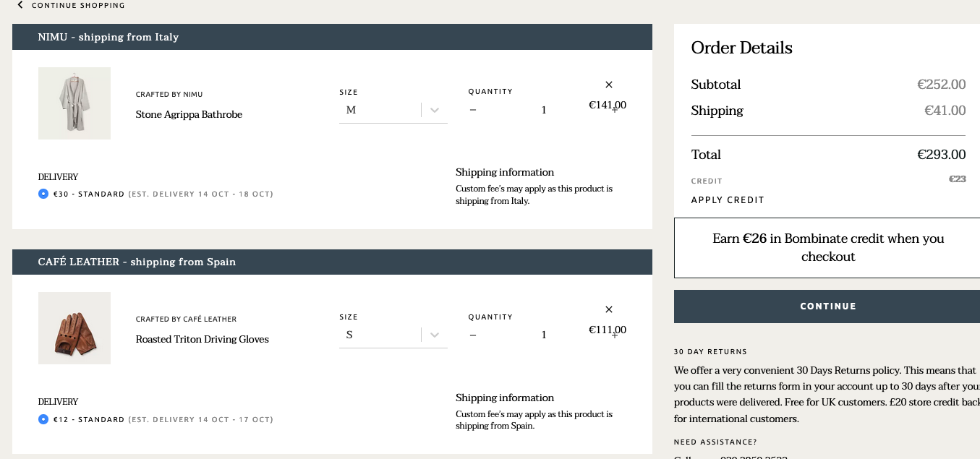Click the Apply Credit link
The height and width of the screenshot is (459, 980).
(x=728, y=200)
